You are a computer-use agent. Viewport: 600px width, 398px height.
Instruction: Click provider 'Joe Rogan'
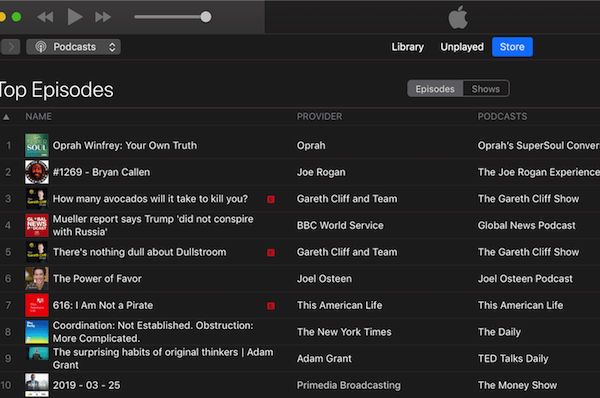pos(321,172)
